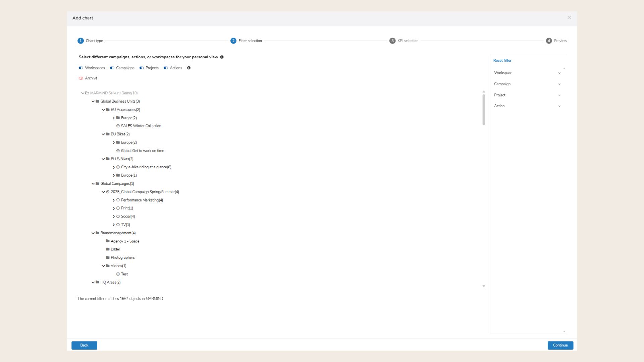Collapse the Global Business Units node
The height and width of the screenshot is (362, 644).
pos(93,102)
